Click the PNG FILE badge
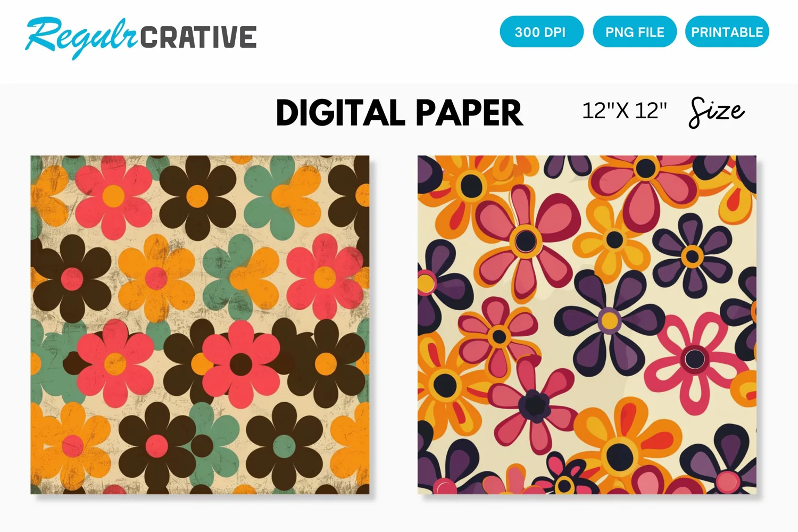Viewport: 798px width, 532px height. [635, 31]
